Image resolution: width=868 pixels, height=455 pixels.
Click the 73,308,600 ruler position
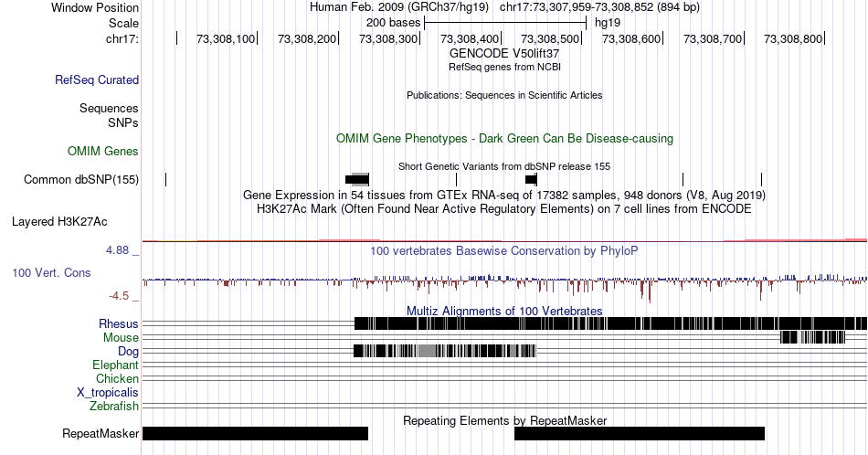631,38
